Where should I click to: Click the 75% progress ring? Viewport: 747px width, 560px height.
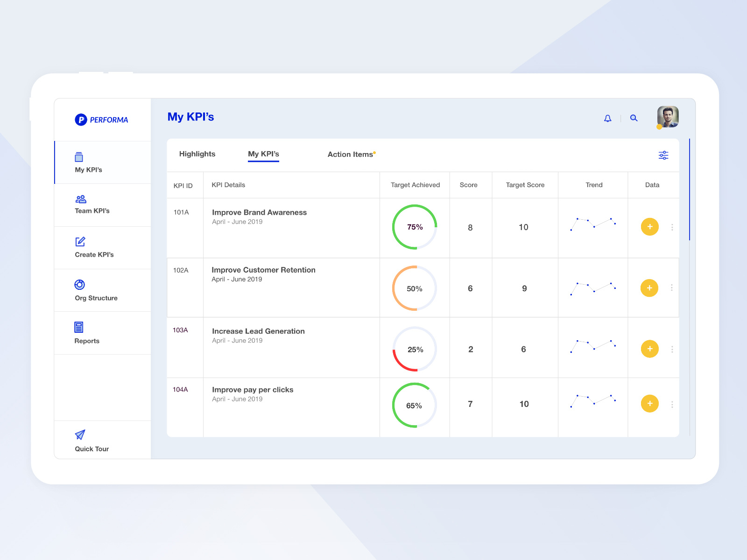click(415, 227)
